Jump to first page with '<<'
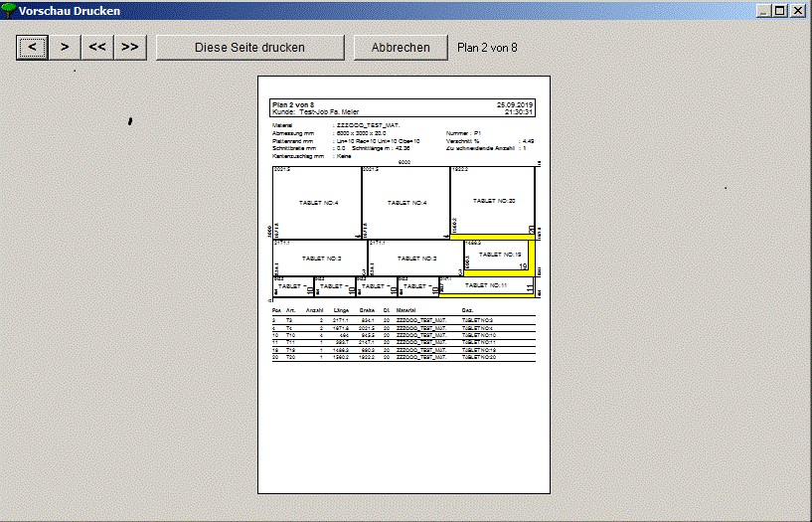Image resolution: width=812 pixels, height=522 pixels. click(97, 47)
